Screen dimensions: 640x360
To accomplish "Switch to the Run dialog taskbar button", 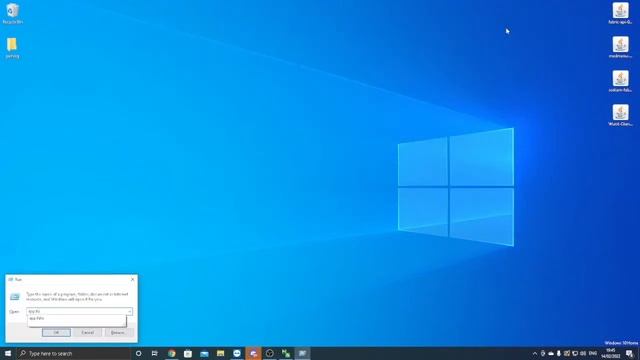I will click(x=302, y=353).
